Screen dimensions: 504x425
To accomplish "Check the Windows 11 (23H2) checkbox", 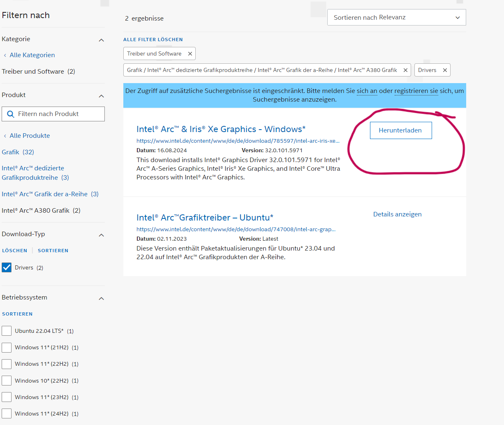I will coord(7,397).
